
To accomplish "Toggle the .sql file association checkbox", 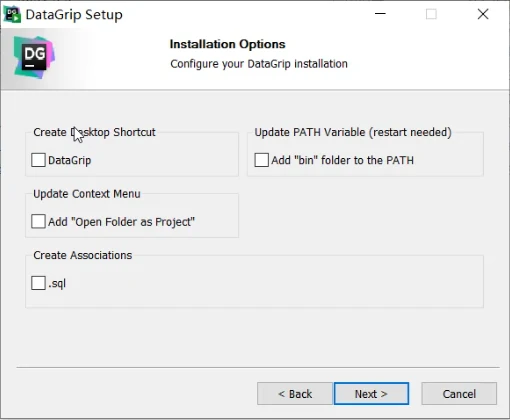I will 38,283.
